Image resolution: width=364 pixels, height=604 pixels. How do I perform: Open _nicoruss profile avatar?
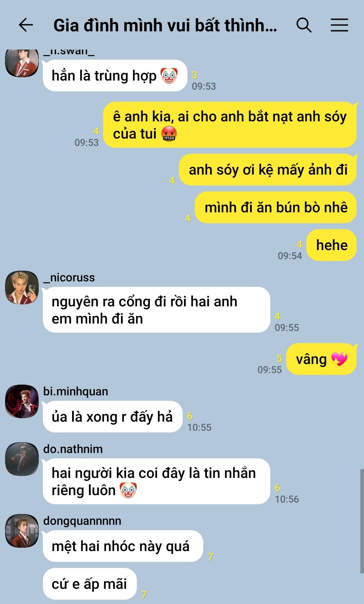22,288
